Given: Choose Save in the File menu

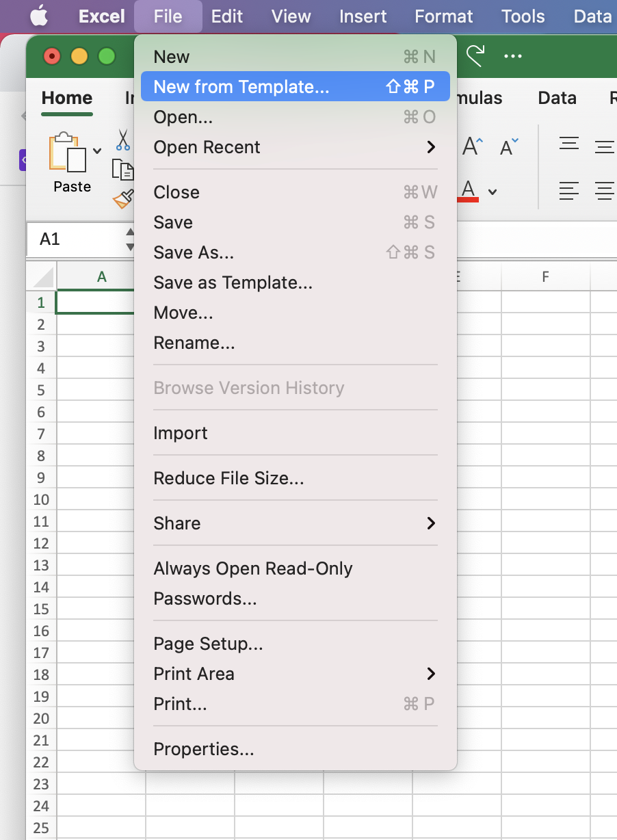Looking at the screenshot, I should 296,222.
